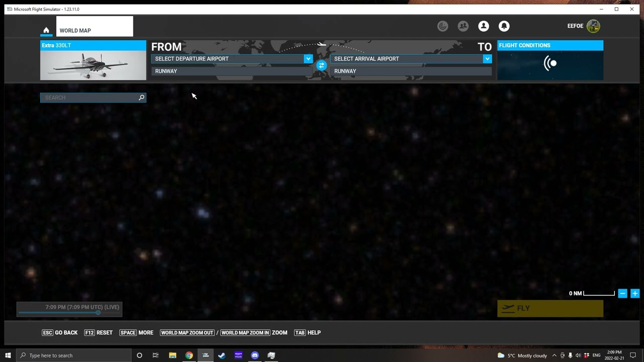Click the Tab Help button

[x=307, y=333]
